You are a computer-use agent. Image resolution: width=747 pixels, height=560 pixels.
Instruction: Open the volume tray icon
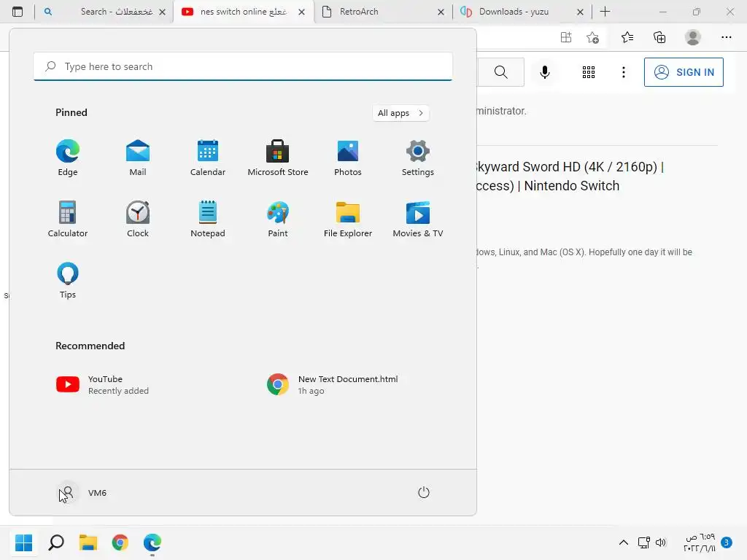pos(661,542)
